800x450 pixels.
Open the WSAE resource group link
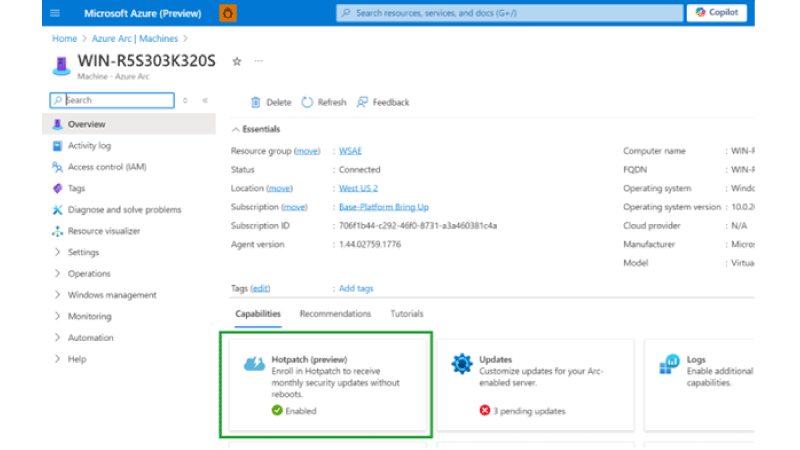click(x=350, y=151)
